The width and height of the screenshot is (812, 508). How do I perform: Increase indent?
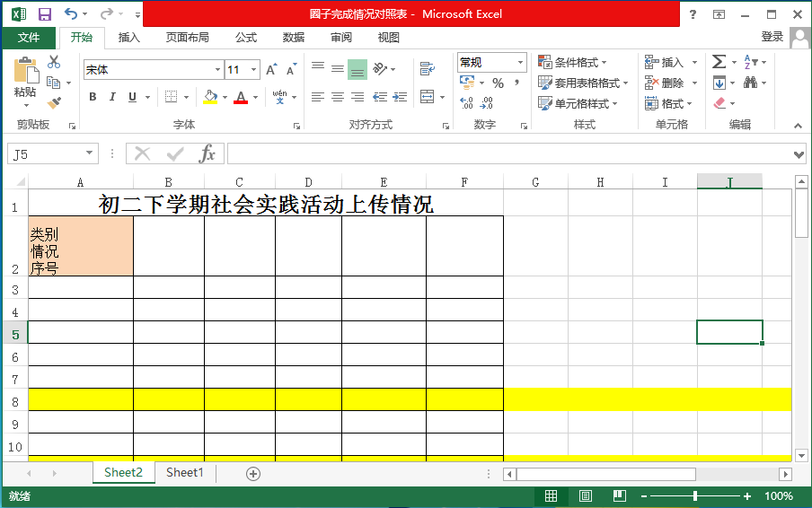coord(400,97)
